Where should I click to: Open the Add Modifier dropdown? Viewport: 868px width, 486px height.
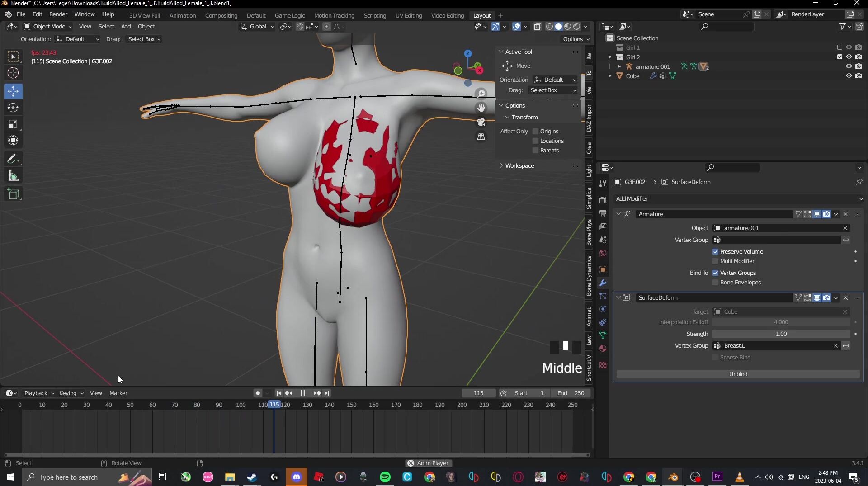tap(738, 198)
